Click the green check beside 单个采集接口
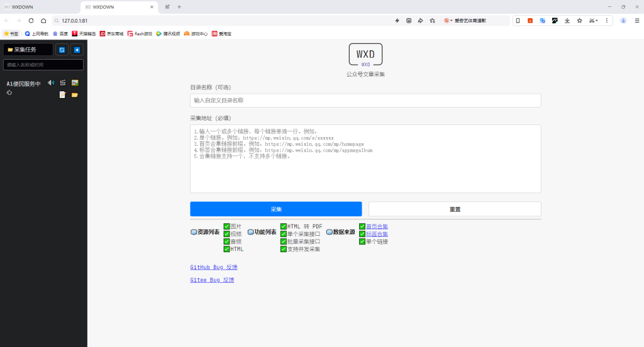The image size is (644, 347). (284, 234)
